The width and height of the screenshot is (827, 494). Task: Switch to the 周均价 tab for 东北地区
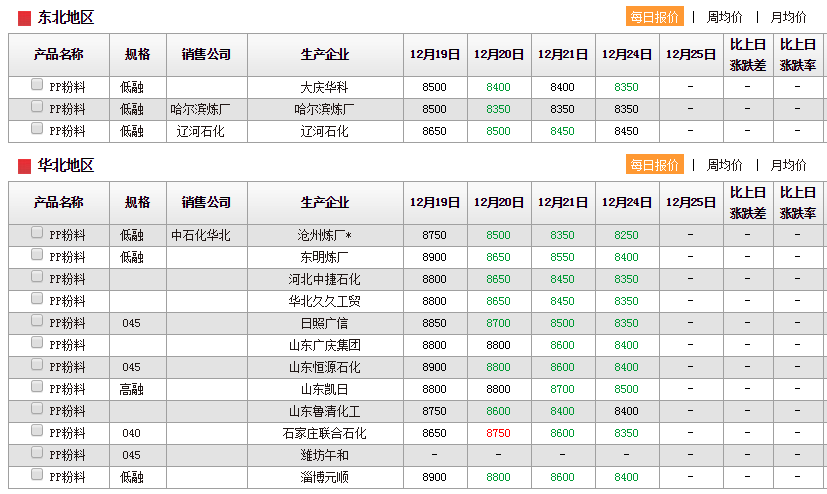pos(725,17)
